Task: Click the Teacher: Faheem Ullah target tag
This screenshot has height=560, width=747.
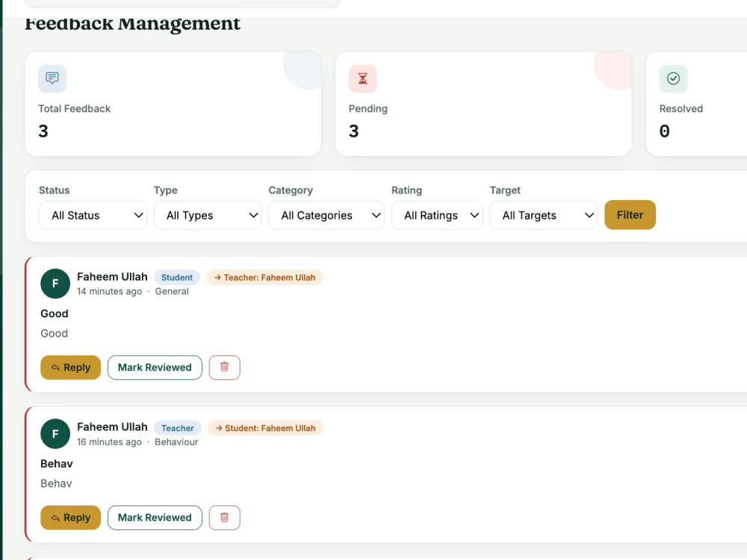Action: (265, 277)
